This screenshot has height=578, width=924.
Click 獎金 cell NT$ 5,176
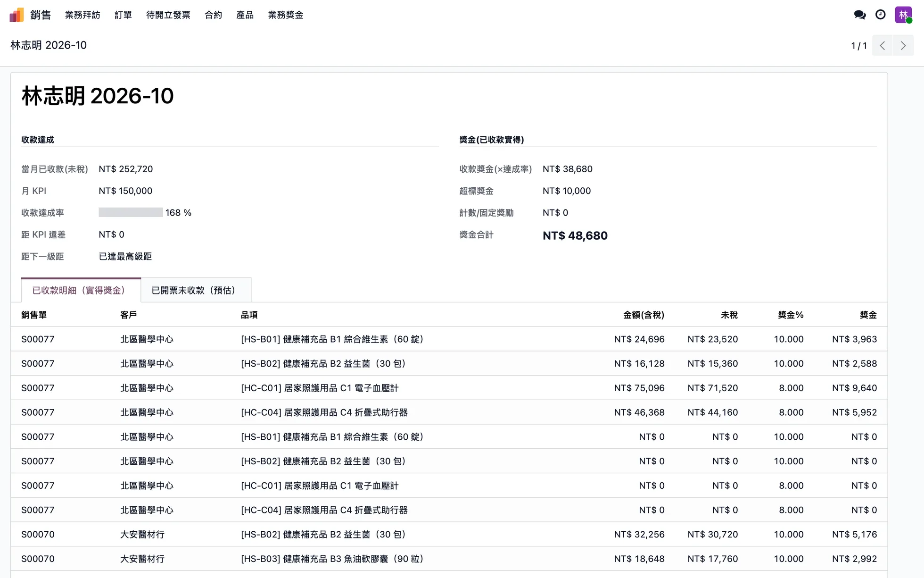click(x=854, y=534)
